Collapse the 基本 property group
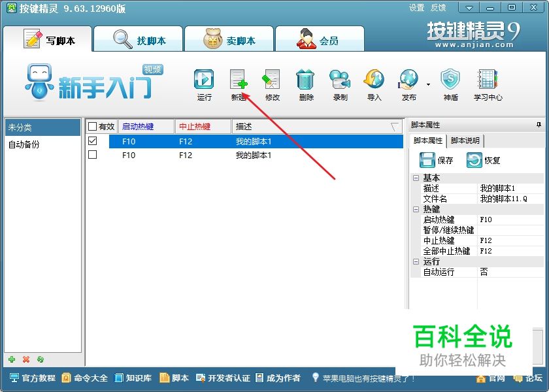Image resolution: width=549 pixels, height=392 pixels. pyautogui.click(x=416, y=178)
